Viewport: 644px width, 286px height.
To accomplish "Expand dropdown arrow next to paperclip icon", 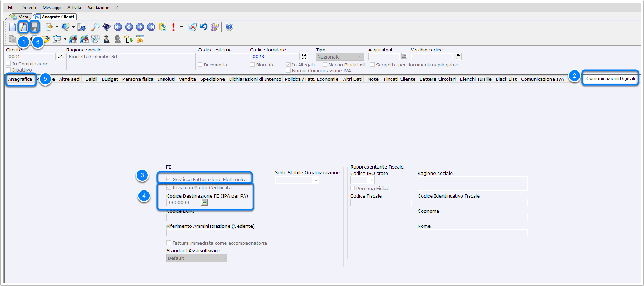I will pos(65,39).
